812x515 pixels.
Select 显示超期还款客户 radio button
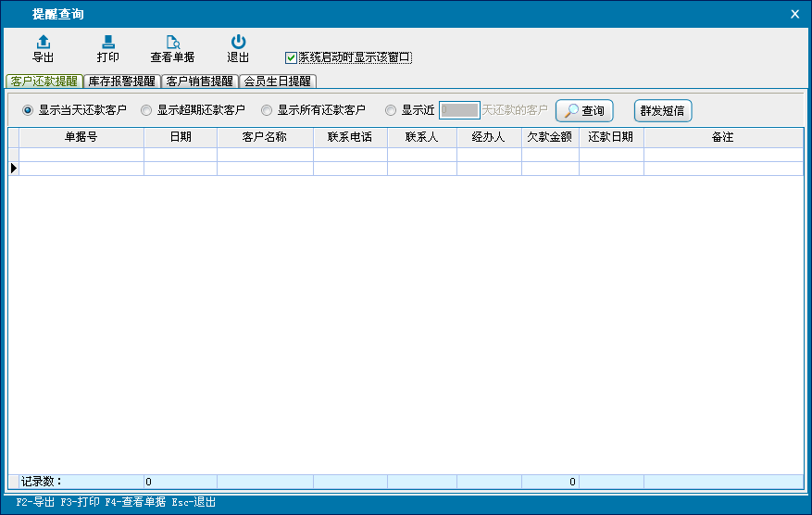point(146,110)
